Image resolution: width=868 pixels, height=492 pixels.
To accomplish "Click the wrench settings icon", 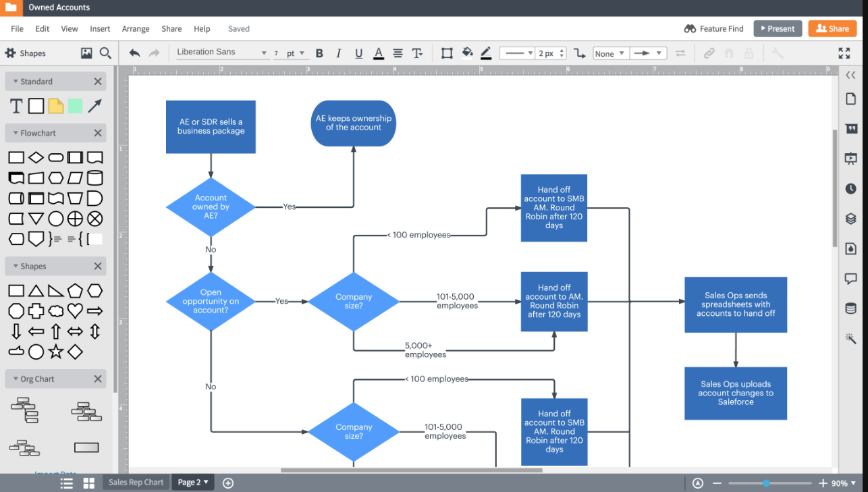I will coord(778,53).
